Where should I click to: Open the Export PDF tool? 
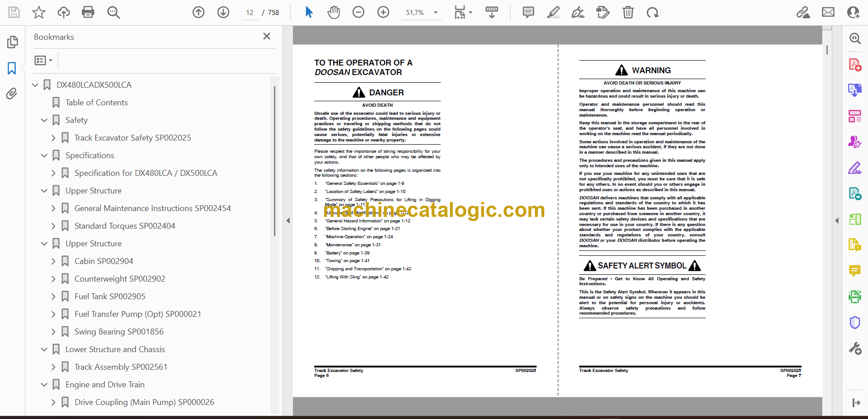tap(854, 90)
